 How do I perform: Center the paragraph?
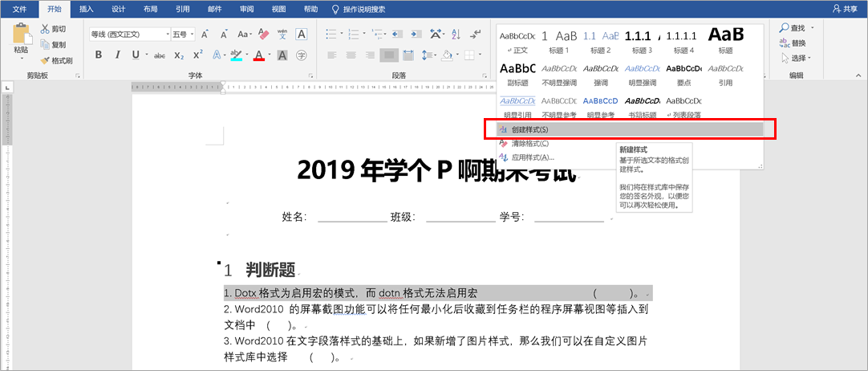coord(351,55)
